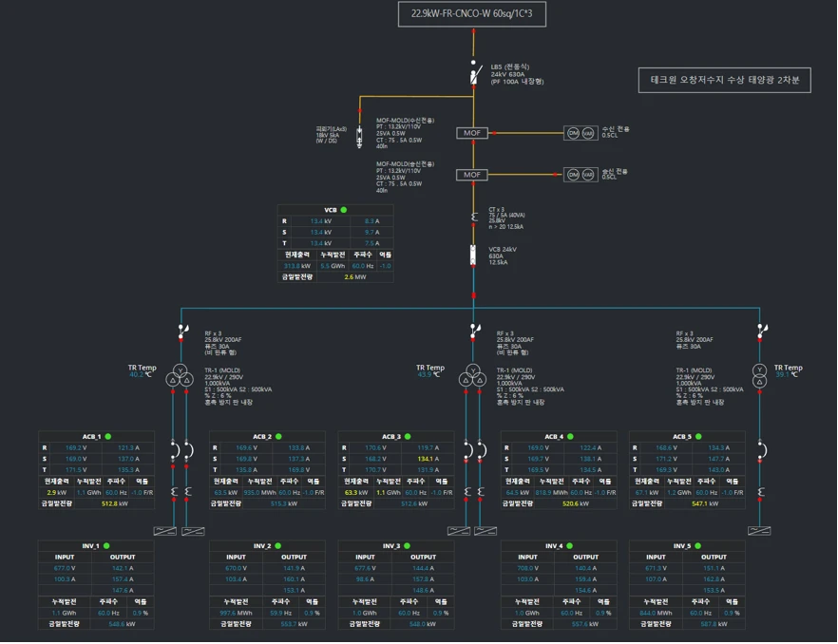This screenshot has height=644, width=838.
Task: Click right transformer temperature 39.1 ℃
Action: [789, 374]
